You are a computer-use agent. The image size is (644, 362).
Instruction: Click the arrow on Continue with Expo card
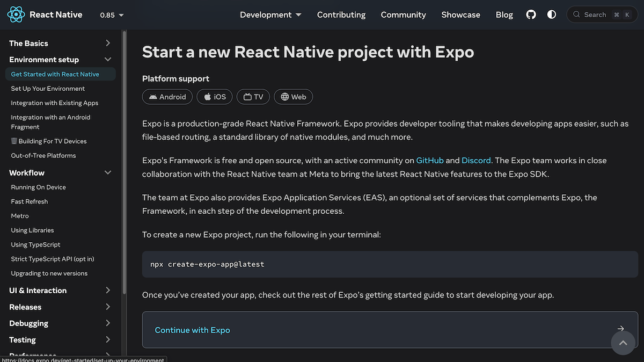[620, 329]
